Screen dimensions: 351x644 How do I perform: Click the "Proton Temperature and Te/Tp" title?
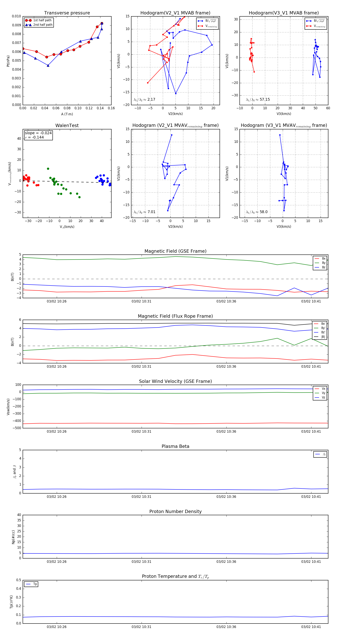(175, 576)
